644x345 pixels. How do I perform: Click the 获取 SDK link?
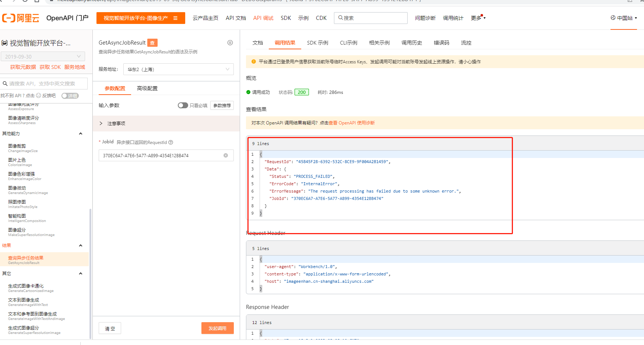[50, 67]
